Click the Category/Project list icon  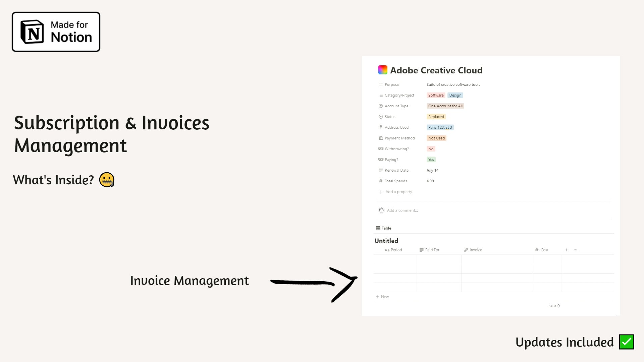click(x=381, y=95)
